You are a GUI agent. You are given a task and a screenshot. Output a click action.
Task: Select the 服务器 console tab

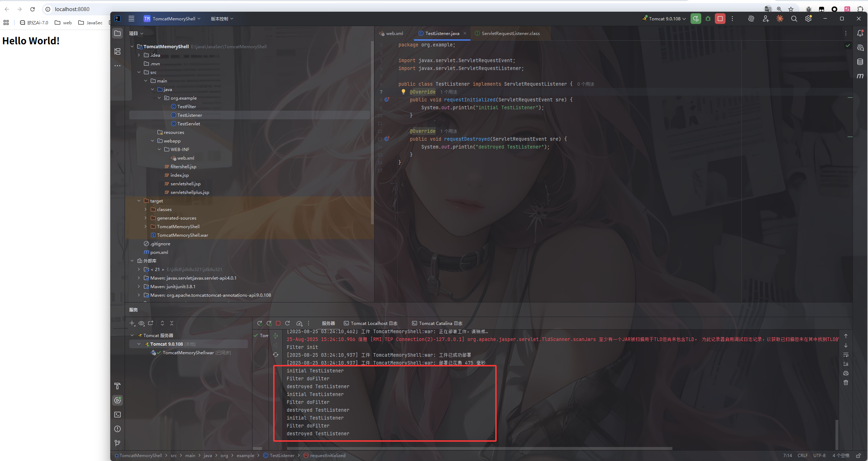point(328,323)
